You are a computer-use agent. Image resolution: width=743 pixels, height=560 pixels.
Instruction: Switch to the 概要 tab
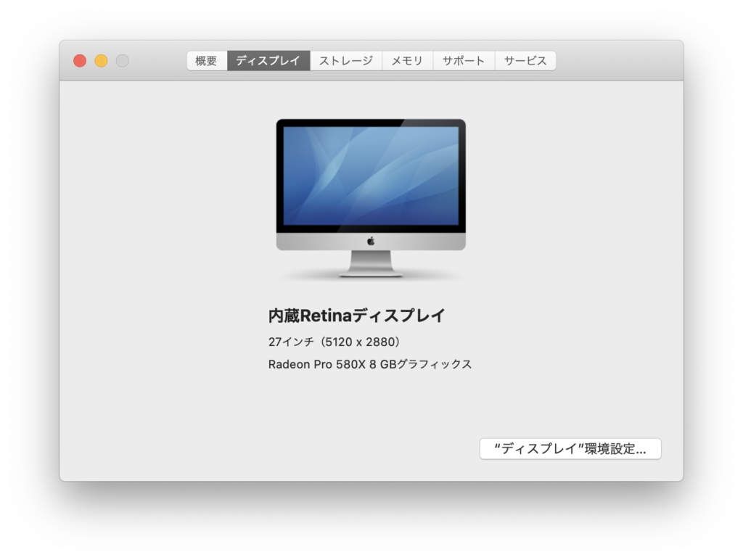point(206,61)
